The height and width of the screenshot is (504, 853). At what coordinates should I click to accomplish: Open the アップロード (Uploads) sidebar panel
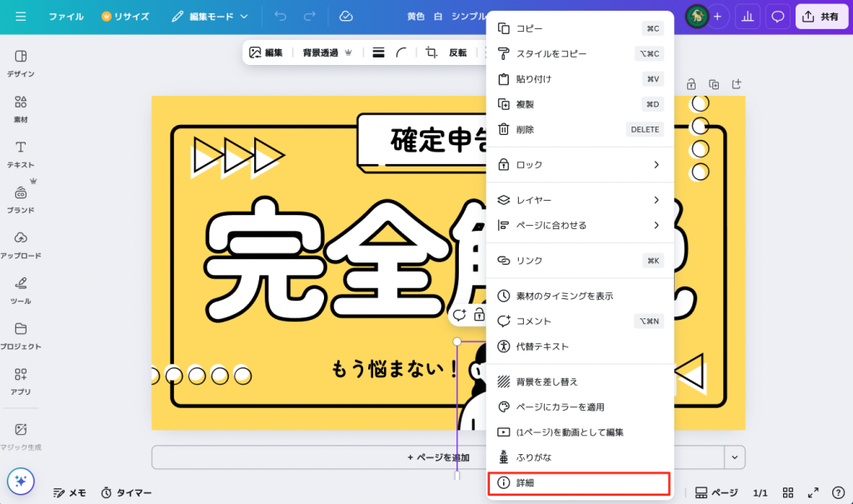(21, 243)
